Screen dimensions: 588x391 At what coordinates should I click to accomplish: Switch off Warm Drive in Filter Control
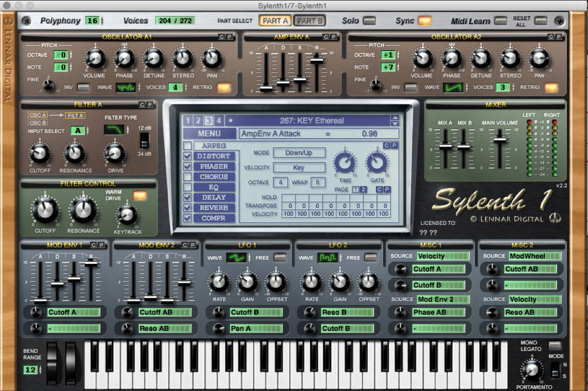pyautogui.click(x=140, y=195)
